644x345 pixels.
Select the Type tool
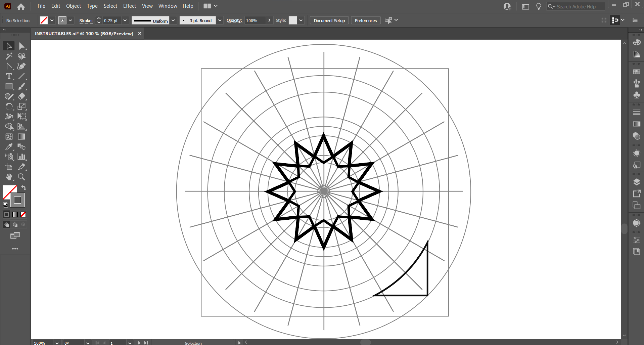(8, 76)
